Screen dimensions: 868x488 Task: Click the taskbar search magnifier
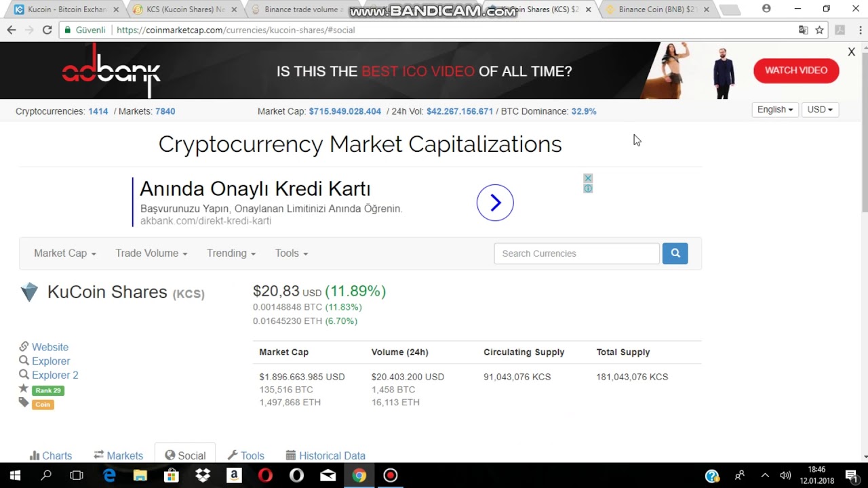(x=46, y=475)
